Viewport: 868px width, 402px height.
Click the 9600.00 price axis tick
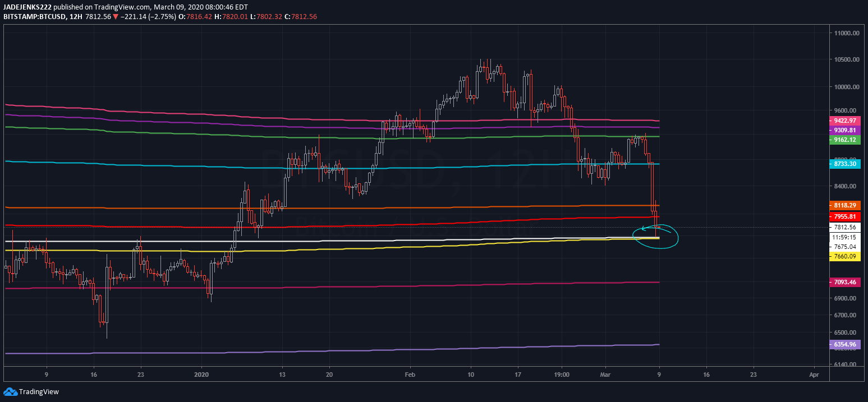846,110
